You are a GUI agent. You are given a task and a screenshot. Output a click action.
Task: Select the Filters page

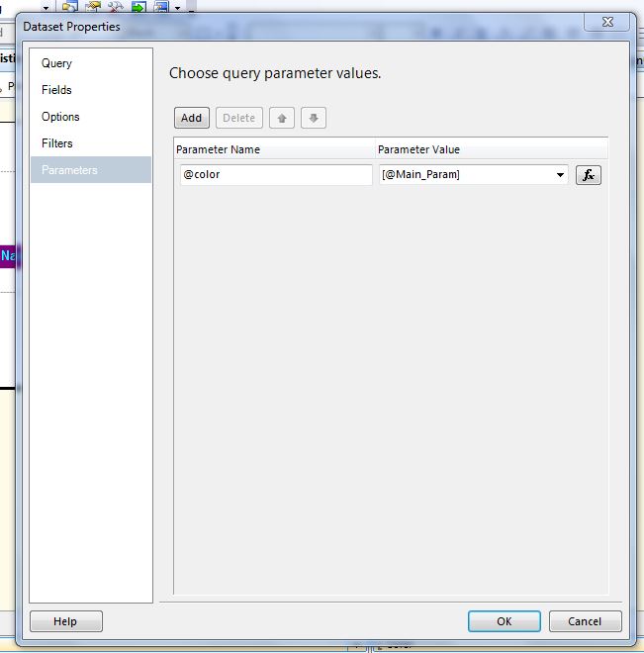coord(57,143)
